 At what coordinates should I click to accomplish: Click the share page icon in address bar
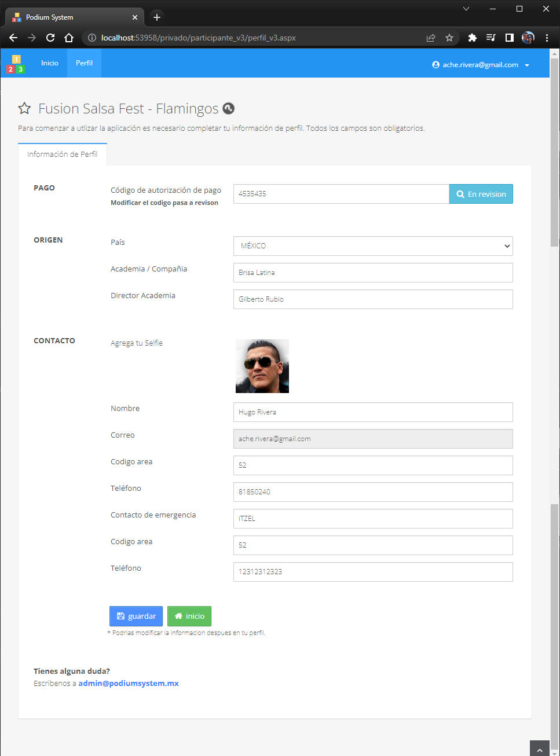(x=431, y=38)
